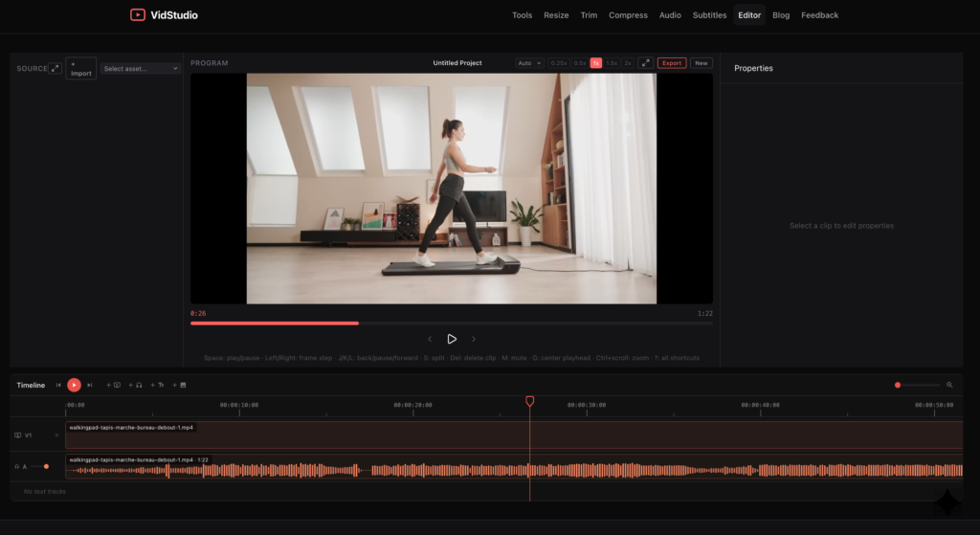
Task: Skip to the timeline end
Action: pyautogui.click(x=90, y=385)
